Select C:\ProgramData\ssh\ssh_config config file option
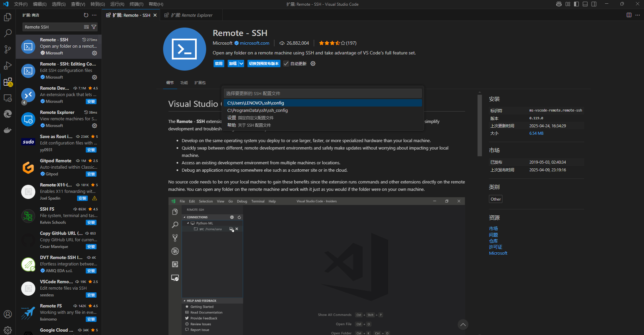The image size is (644, 335). [x=257, y=110]
